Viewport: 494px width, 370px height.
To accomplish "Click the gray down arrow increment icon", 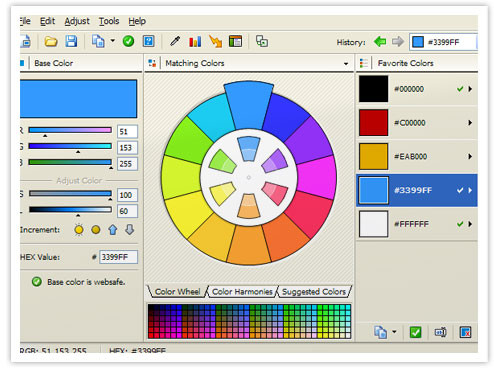I will [130, 230].
